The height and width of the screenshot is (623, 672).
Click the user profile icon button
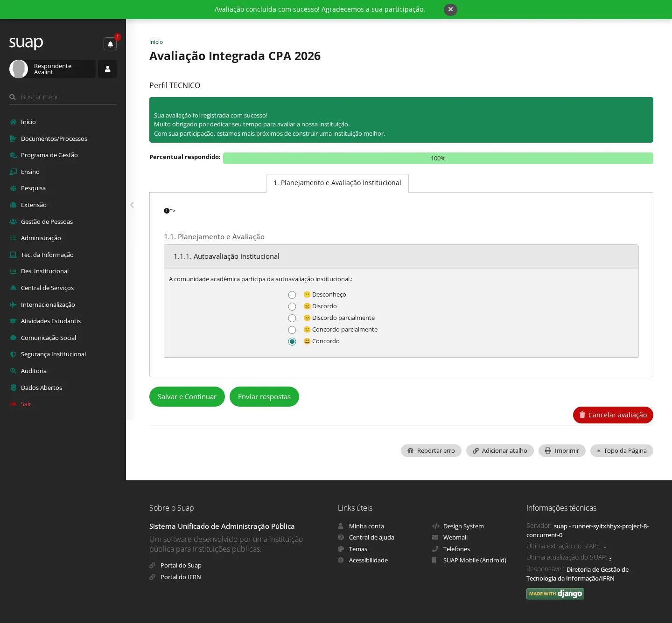click(x=107, y=69)
